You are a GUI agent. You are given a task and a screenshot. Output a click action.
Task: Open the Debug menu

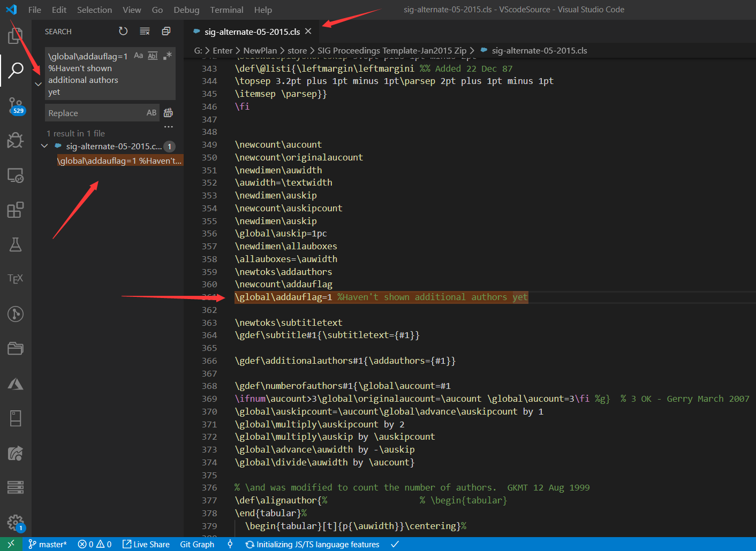(186, 10)
